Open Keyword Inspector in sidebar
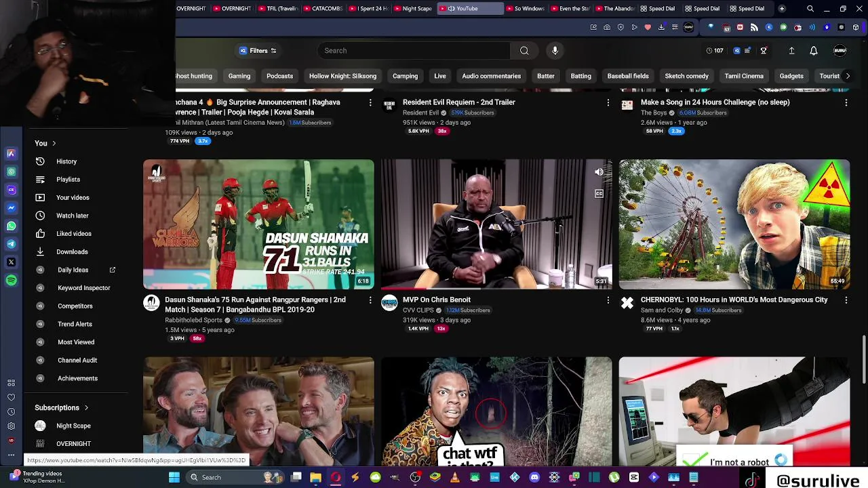868x488 pixels. (x=83, y=288)
